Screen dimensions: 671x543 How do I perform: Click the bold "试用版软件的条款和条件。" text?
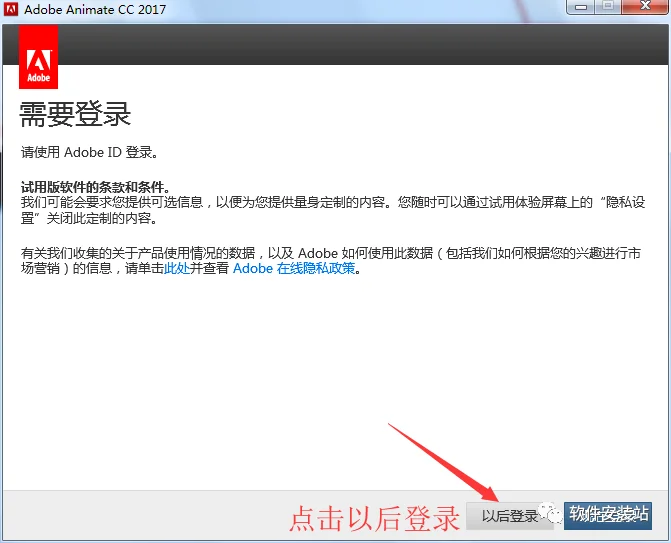pyautogui.click(x=96, y=187)
